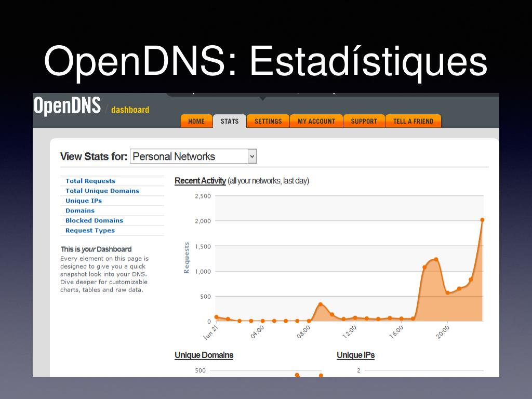The image size is (532, 399).
Task: Click the chart data point at 08:00
Action: click(309, 321)
